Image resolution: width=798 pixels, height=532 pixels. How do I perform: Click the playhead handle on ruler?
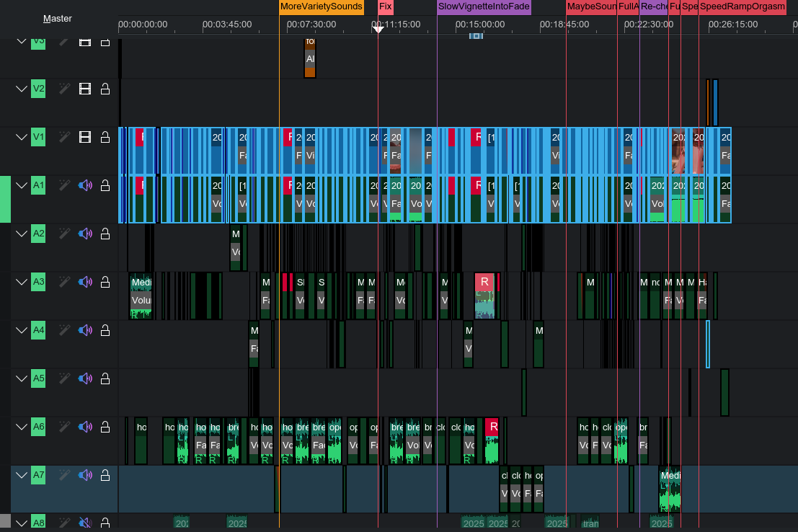pyautogui.click(x=378, y=30)
